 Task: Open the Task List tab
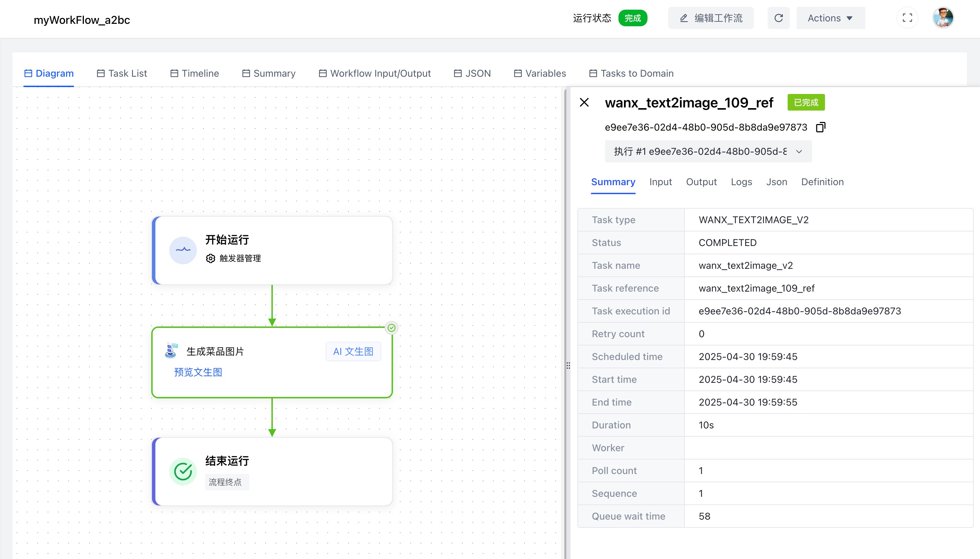[x=122, y=73]
